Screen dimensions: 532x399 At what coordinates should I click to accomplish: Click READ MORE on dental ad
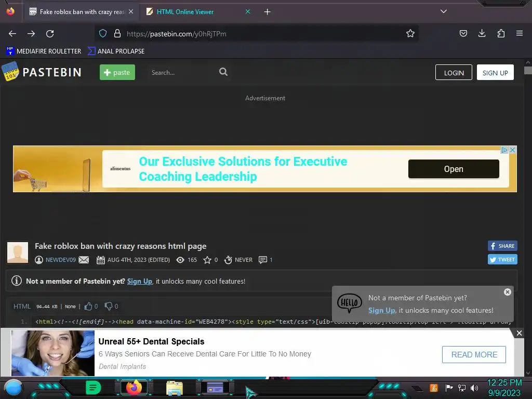(x=474, y=354)
